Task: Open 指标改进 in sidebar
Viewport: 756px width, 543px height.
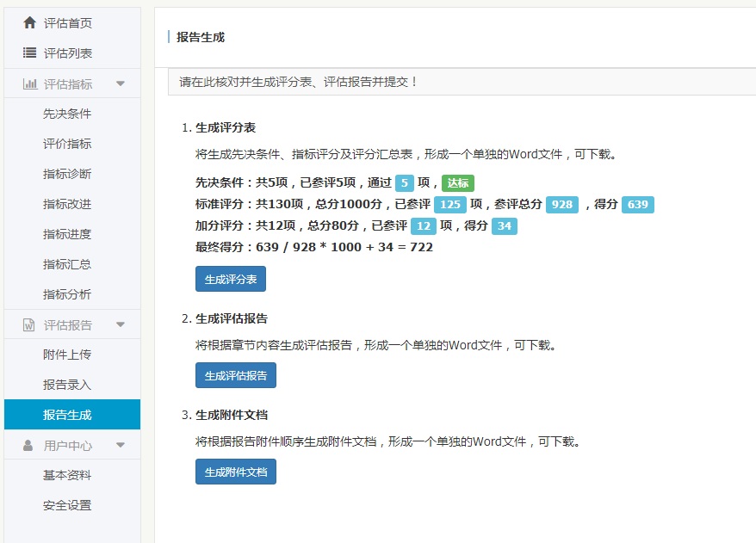Action: coord(67,204)
